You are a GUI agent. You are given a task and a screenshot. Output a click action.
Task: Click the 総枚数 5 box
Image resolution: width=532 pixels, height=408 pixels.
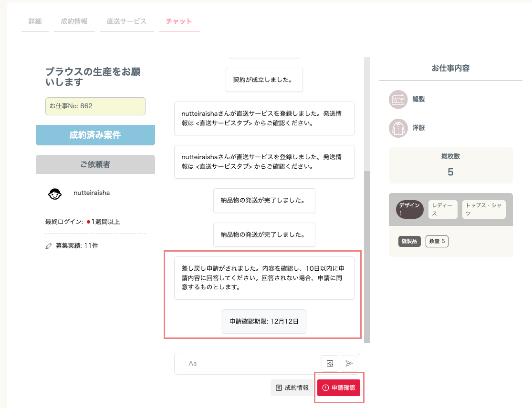(450, 165)
